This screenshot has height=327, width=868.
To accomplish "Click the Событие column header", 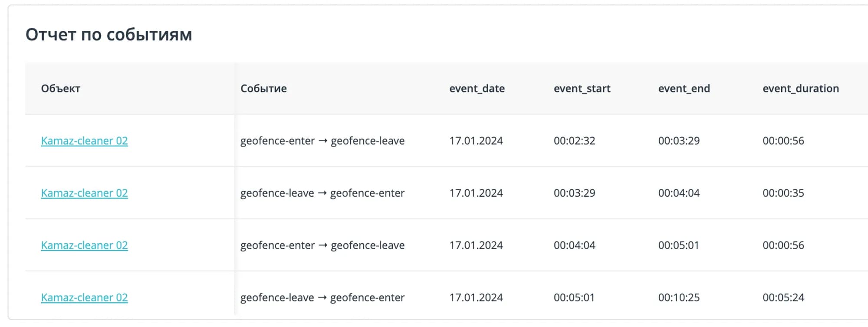I will point(263,89).
